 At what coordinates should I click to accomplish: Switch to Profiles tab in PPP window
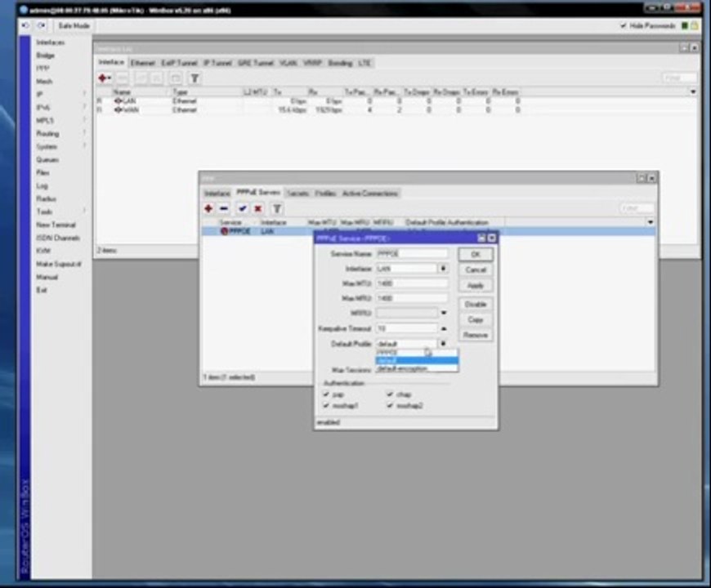(325, 194)
